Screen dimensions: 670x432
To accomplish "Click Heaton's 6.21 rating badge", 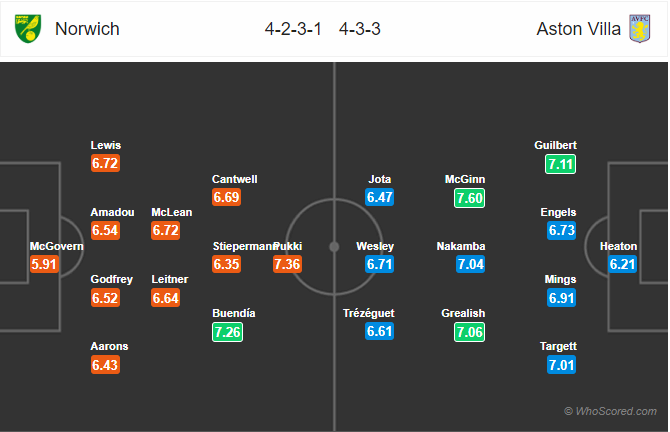I will (622, 264).
